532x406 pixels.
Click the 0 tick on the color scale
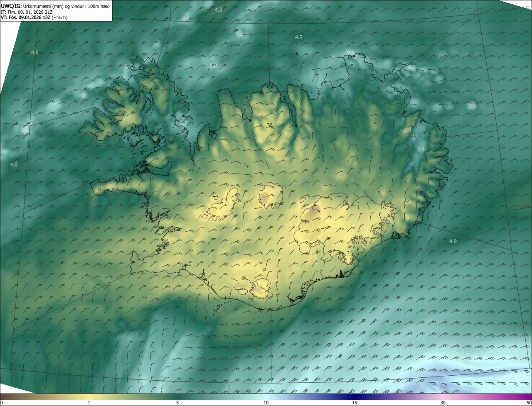2,403
